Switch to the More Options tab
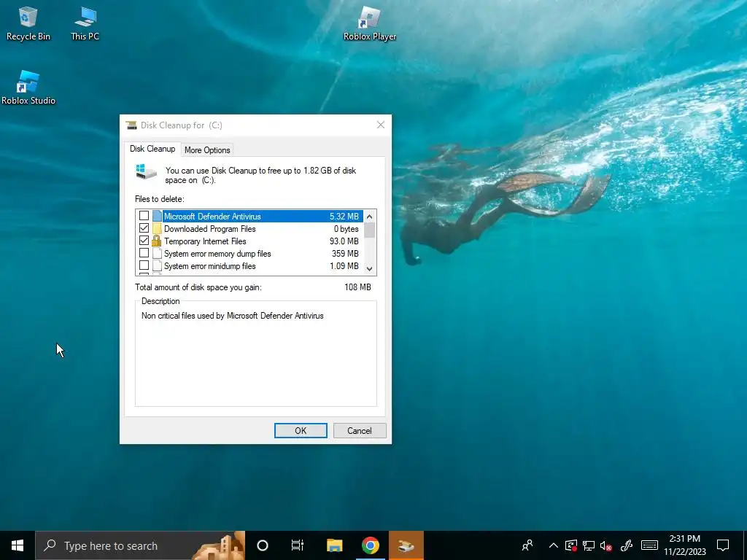The image size is (747, 560). coord(207,150)
